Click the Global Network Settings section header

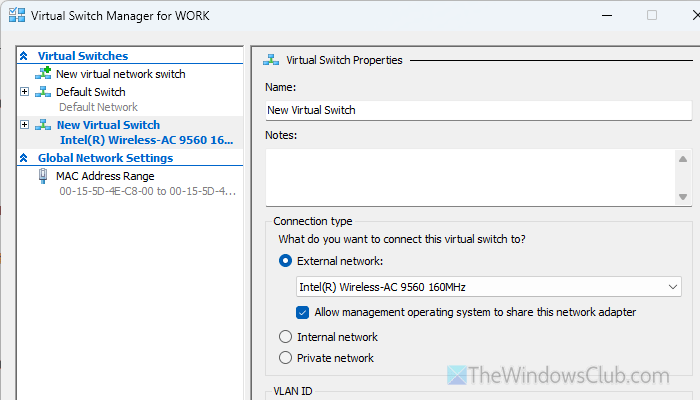105,158
